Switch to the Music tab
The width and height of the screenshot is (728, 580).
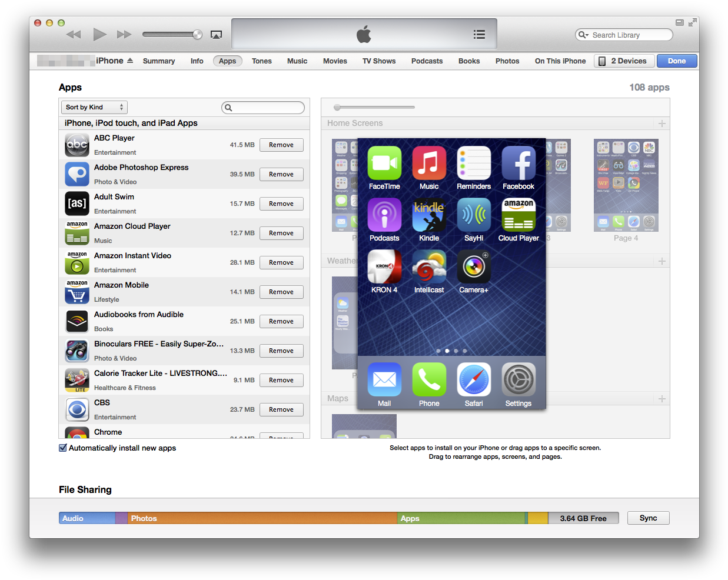[x=297, y=61]
